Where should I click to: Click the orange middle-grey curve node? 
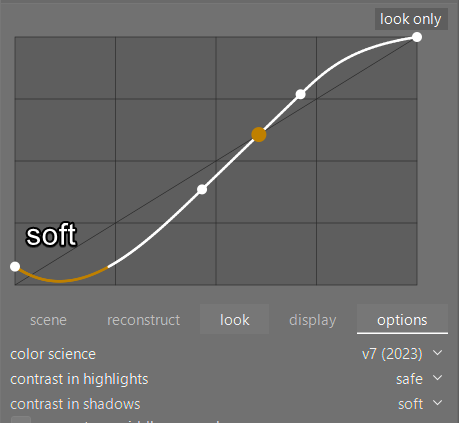click(x=259, y=135)
